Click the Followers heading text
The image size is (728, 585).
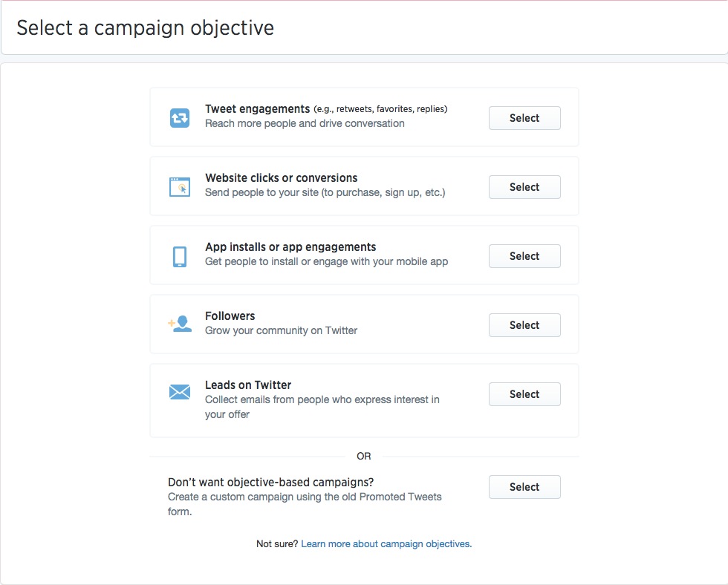(230, 316)
